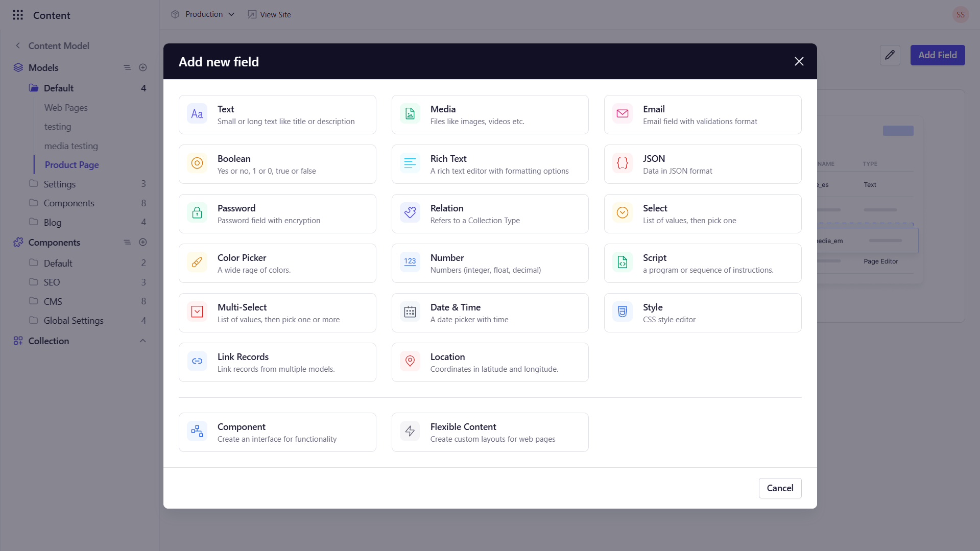Choose the Script file icon
This screenshot has height=551, width=980.
[x=623, y=262]
